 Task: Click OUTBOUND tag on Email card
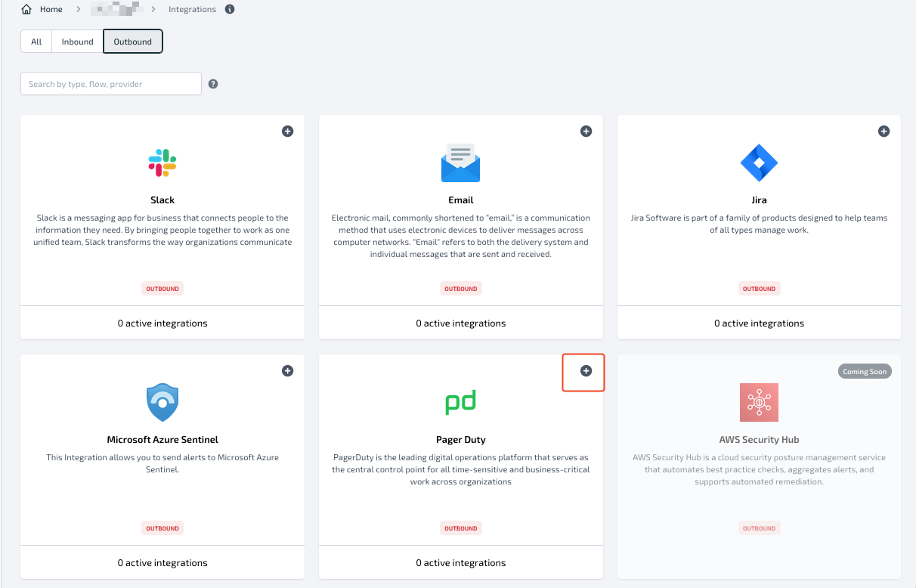pyautogui.click(x=461, y=289)
